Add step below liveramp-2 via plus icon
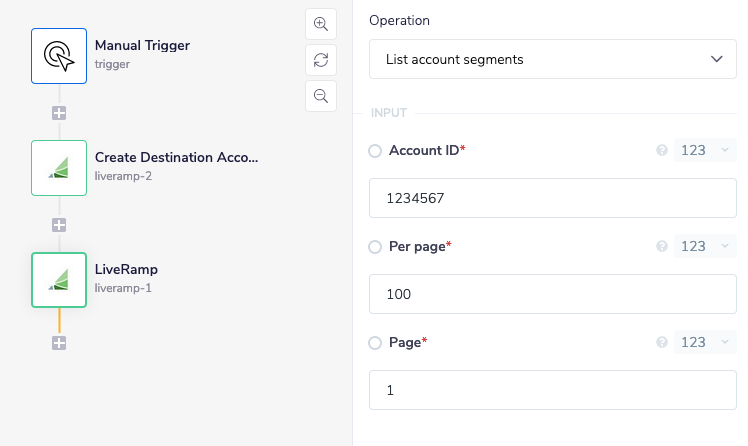This screenshot has width=748, height=446. [x=59, y=225]
